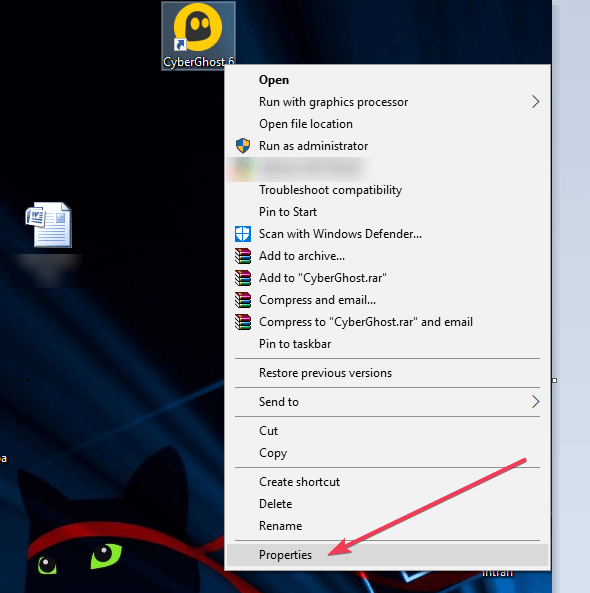Click WinRAR icon beside Compress to "CyberGhost.rar" and email

click(243, 322)
